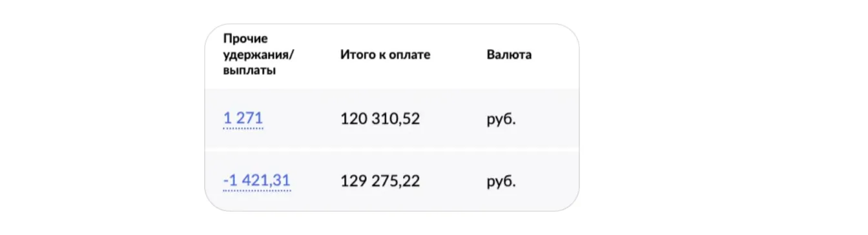Click the Прочие удержания/выплаты column header
Viewport: 868px width, 235px height.
tap(258, 54)
